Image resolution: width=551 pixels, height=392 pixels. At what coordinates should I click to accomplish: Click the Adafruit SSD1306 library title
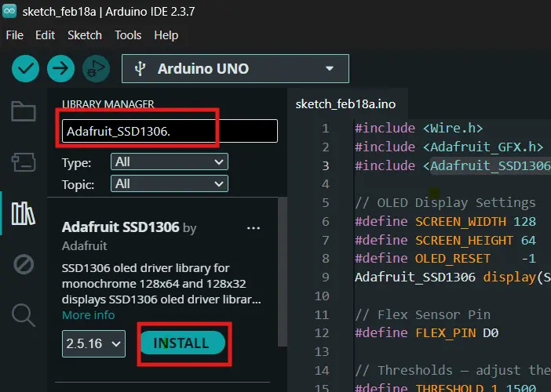(121, 227)
